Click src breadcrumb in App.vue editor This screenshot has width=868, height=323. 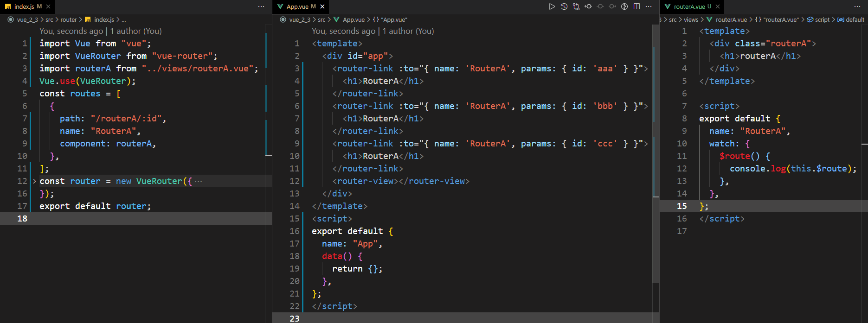pyautogui.click(x=321, y=19)
